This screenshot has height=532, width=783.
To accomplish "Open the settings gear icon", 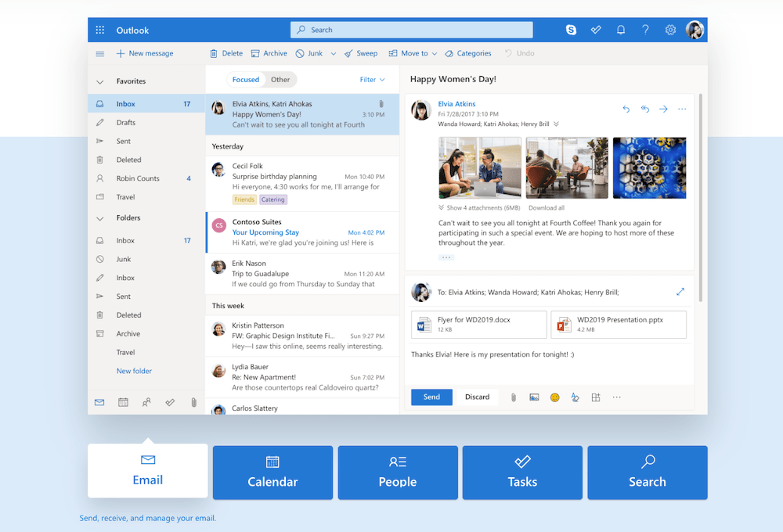I will (670, 30).
